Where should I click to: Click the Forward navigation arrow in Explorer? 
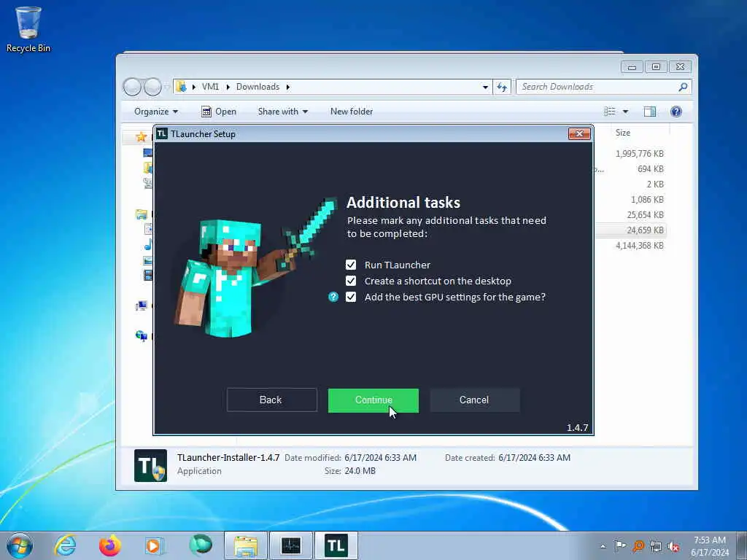coord(152,87)
